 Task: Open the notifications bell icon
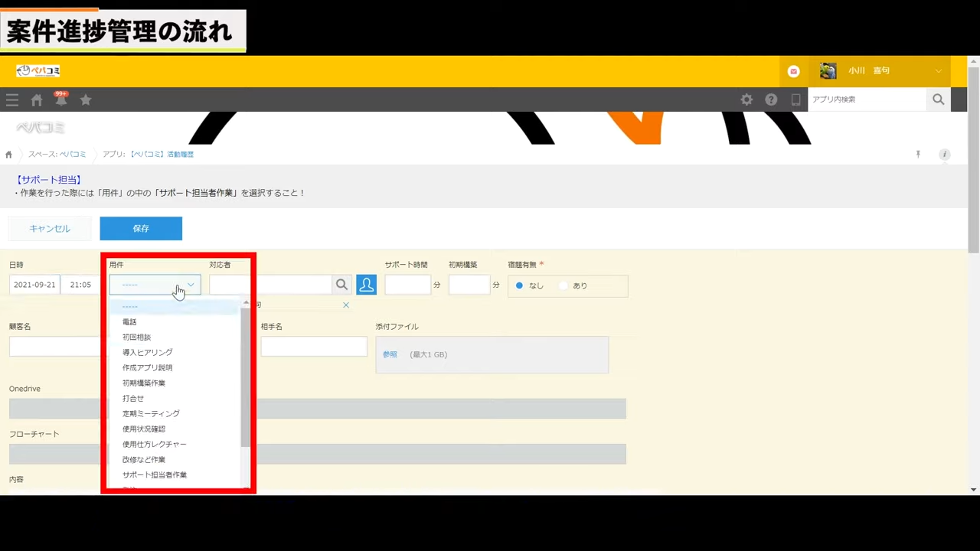click(x=60, y=100)
